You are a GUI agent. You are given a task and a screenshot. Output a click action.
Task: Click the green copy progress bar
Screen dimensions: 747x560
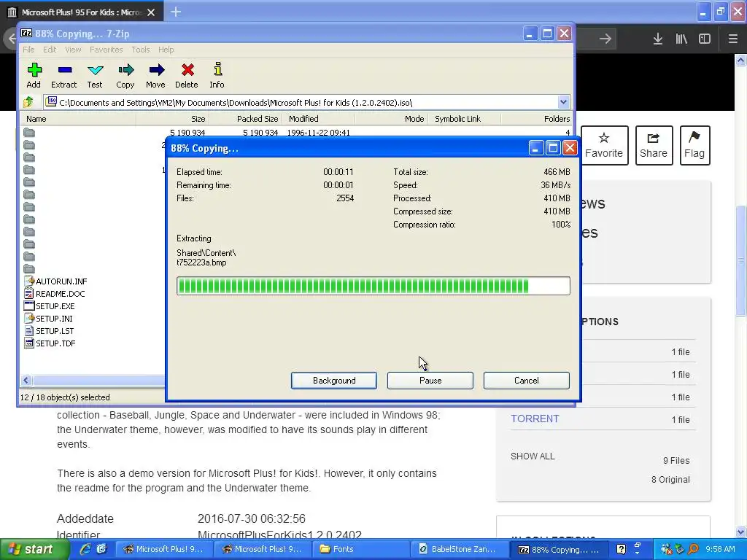[x=373, y=286]
